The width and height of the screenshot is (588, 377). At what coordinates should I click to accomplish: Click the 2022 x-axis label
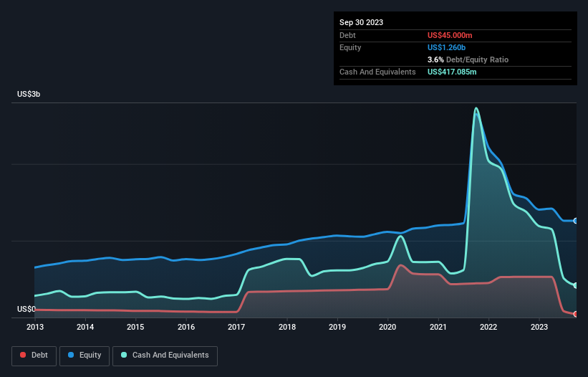pyautogui.click(x=488, y=327)
